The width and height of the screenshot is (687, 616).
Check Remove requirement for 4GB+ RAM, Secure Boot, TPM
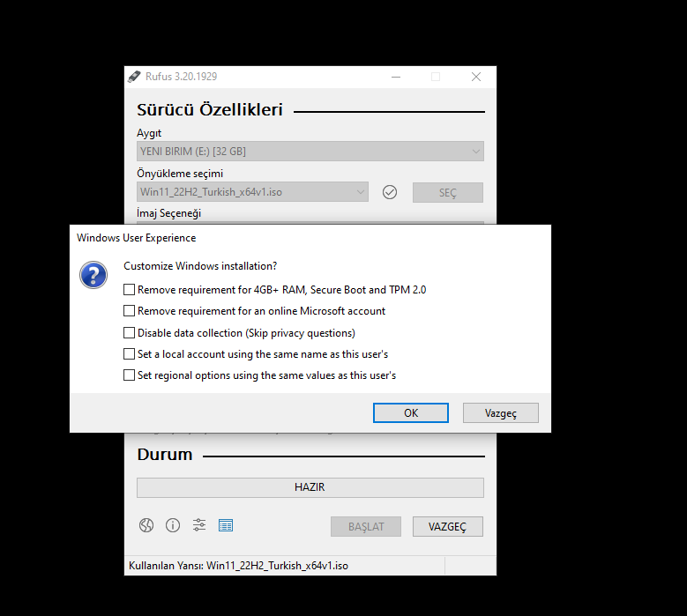pyautogui.click(x=129, y=289)
